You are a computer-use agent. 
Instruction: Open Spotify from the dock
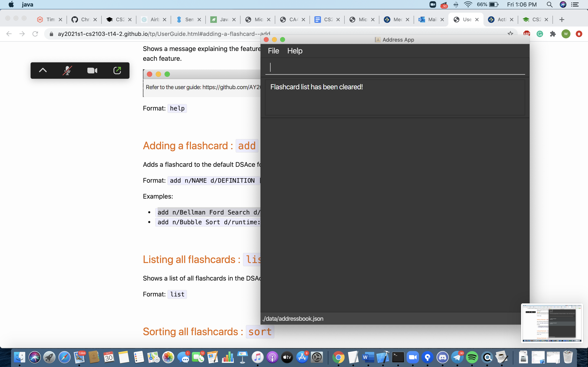coord(472,357)
